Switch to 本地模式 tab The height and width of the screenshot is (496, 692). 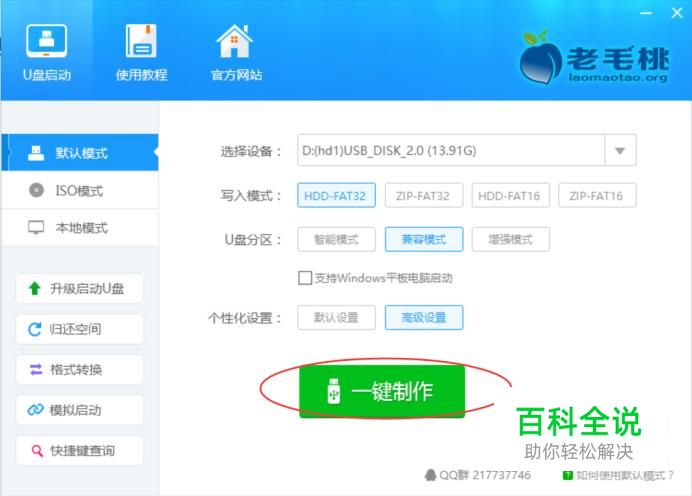coord(80,228)
